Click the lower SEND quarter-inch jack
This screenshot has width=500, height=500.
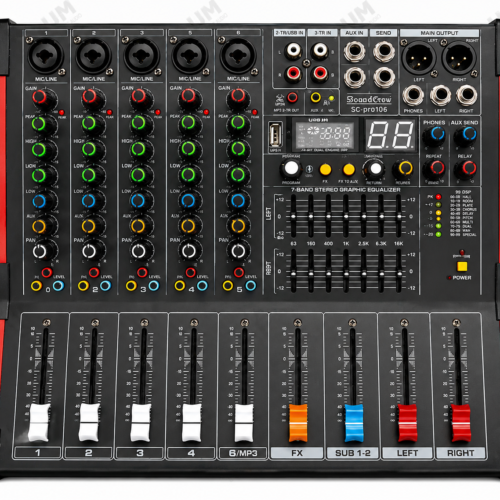point(384,77)
